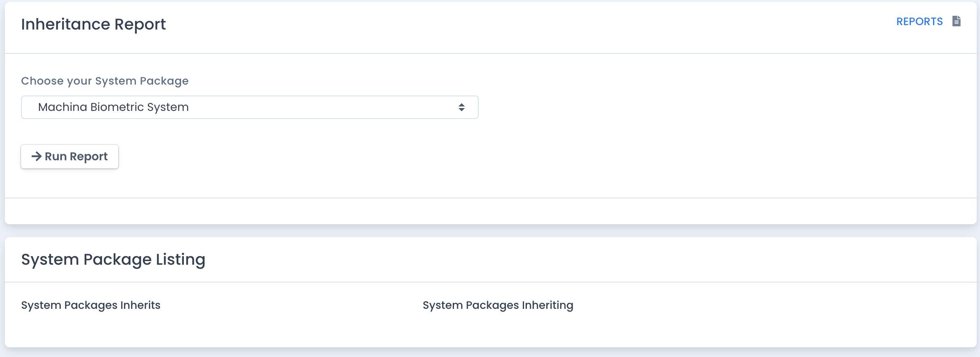Open the REPORTS link
The width and height of the screenshot is (980, 357).
[x=919, y=21]
